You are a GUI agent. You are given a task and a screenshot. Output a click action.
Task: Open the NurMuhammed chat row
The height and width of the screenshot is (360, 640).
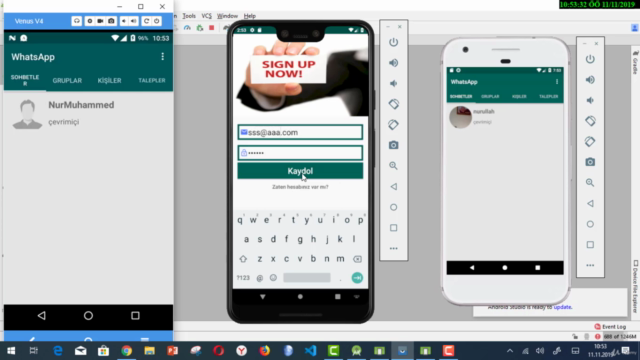[x=88, y=113]
